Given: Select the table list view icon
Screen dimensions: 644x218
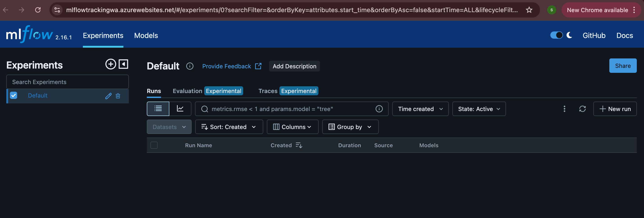Looking at the screenshot, I should 158,109.
